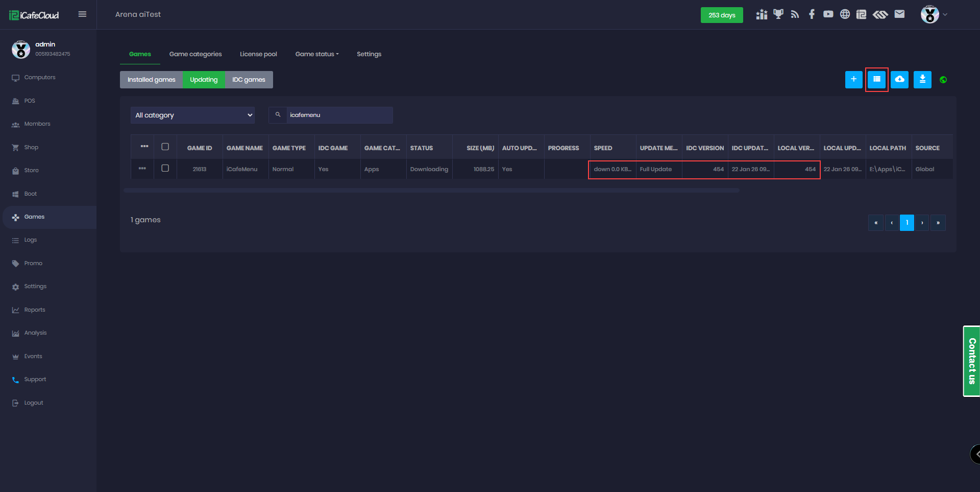Expand the profile avatar dropdown arrow
Viewport: 980px width, 492px height.
point(945,14)
